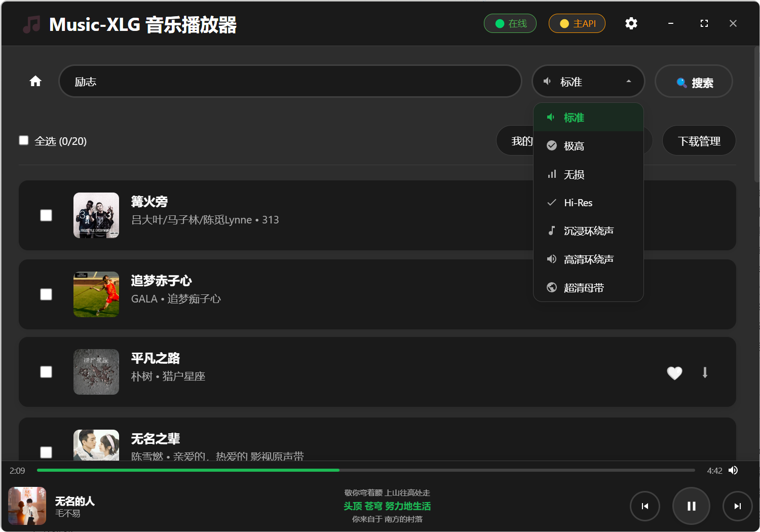This screenshot has width=760, height=532.
Task: Skip to the previous track
Action: click(x=644, y=506)
